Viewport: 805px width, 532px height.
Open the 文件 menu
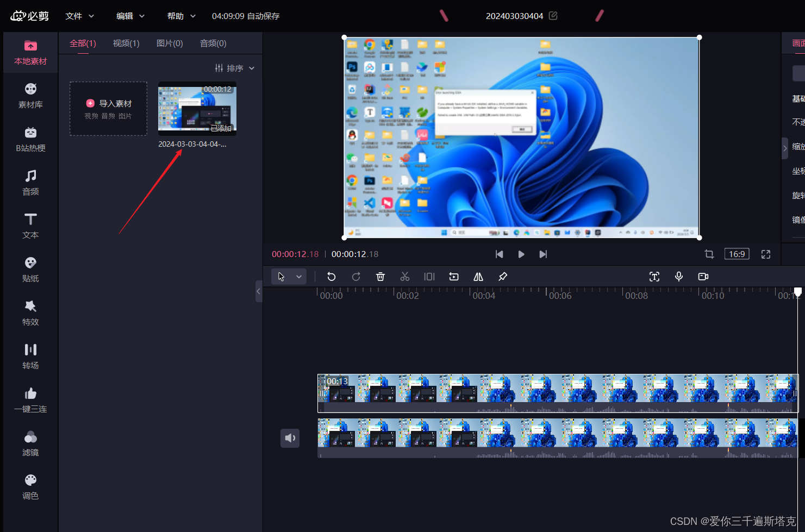click(x=80, y=16)
